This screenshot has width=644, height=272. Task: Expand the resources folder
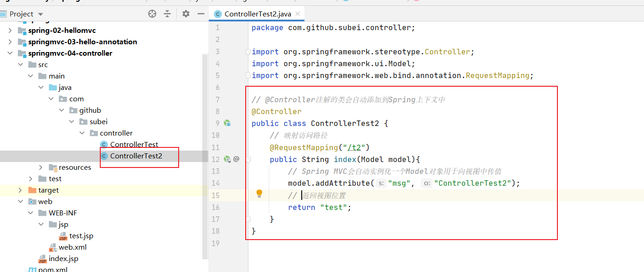[x=41, y=167]
